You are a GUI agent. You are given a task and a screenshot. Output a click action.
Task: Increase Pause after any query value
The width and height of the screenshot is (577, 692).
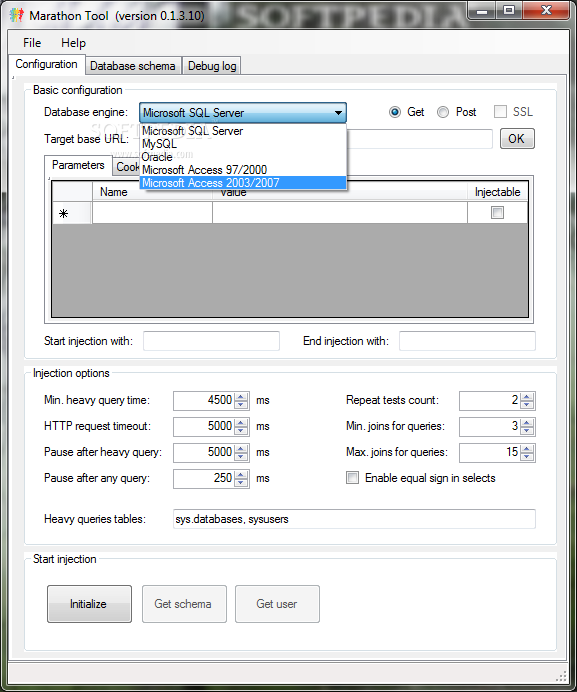(x=241, y=474)
